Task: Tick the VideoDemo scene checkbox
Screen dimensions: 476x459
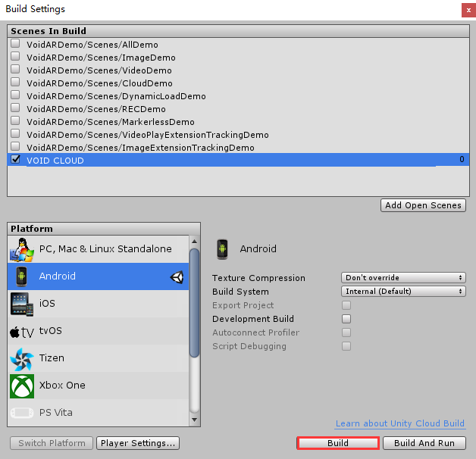Action: [15, 69]
